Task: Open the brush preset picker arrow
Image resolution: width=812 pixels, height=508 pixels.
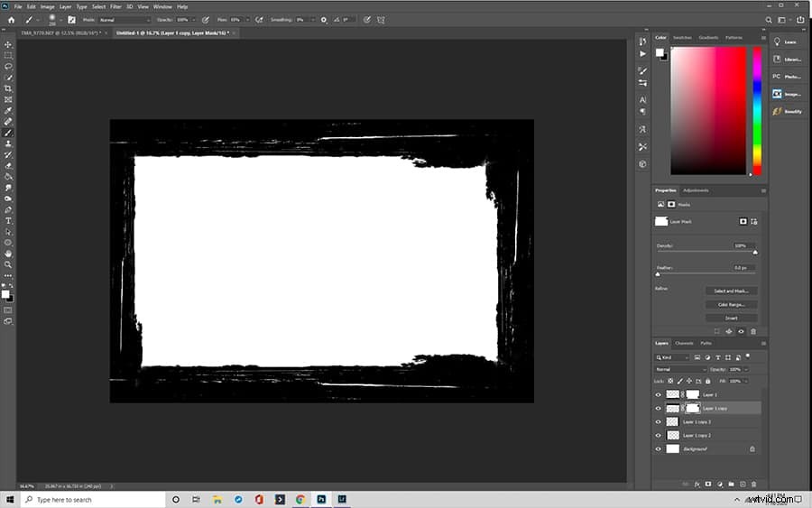Action: pyautogui.click(x=60, y=20)
